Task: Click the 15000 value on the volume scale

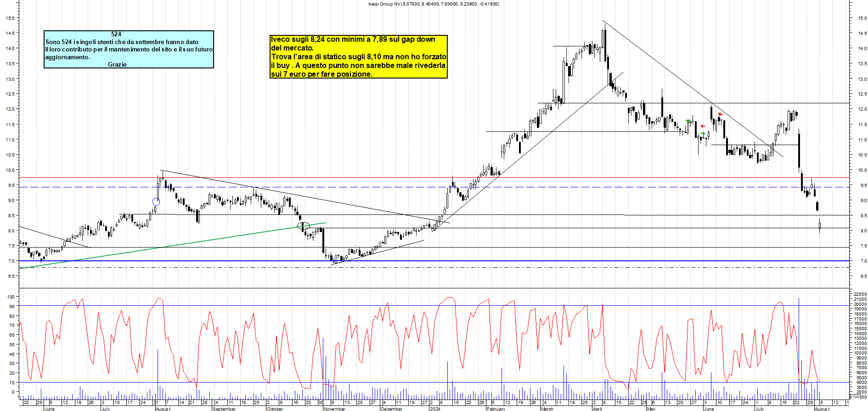Action: coord(860,329)
